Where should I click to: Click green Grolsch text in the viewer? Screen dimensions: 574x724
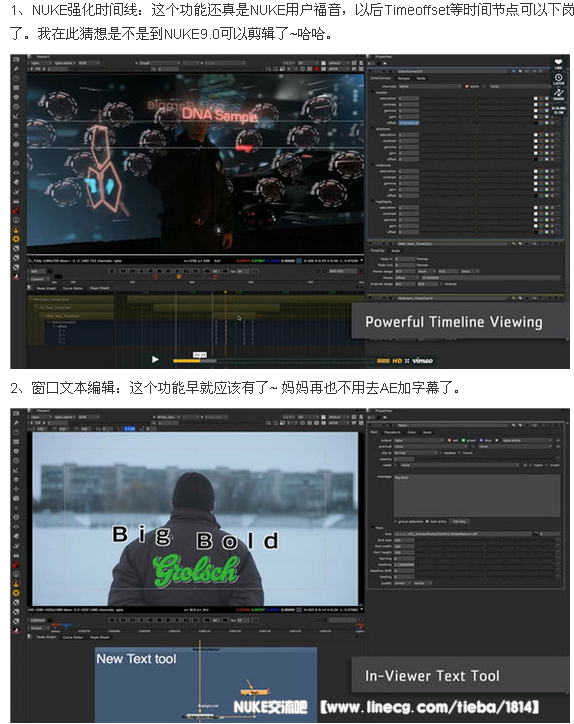pyautogui.click(x=196, y=571)
